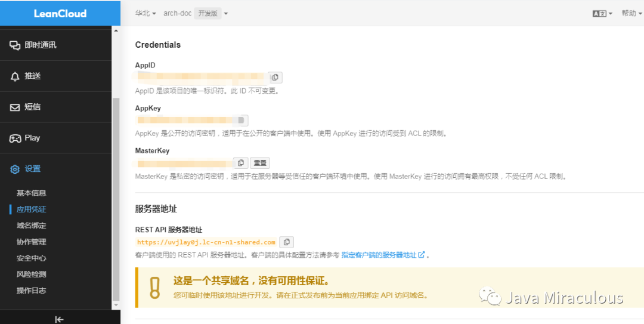Select 风险检测 in settings submenu
The width and height of the screenshot is (644, 324).
[31, 274]
